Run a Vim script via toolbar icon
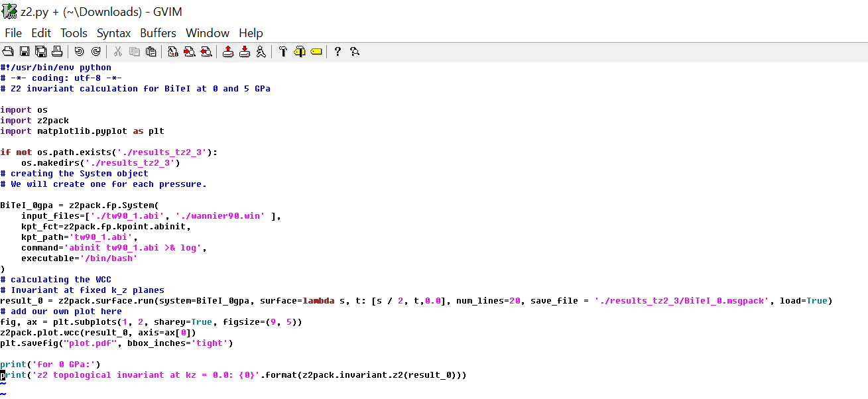 [x=261, y=52]
